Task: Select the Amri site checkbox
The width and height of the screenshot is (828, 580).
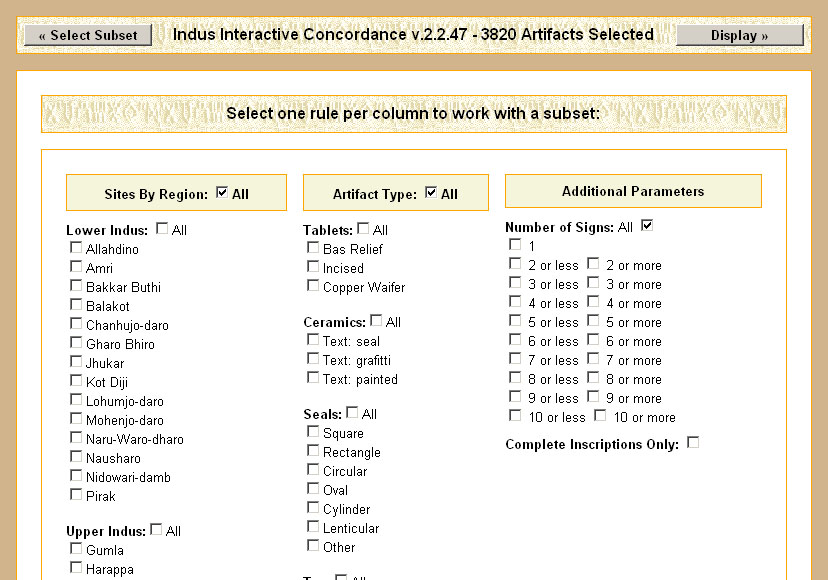Action: click(x=76, y=266)
